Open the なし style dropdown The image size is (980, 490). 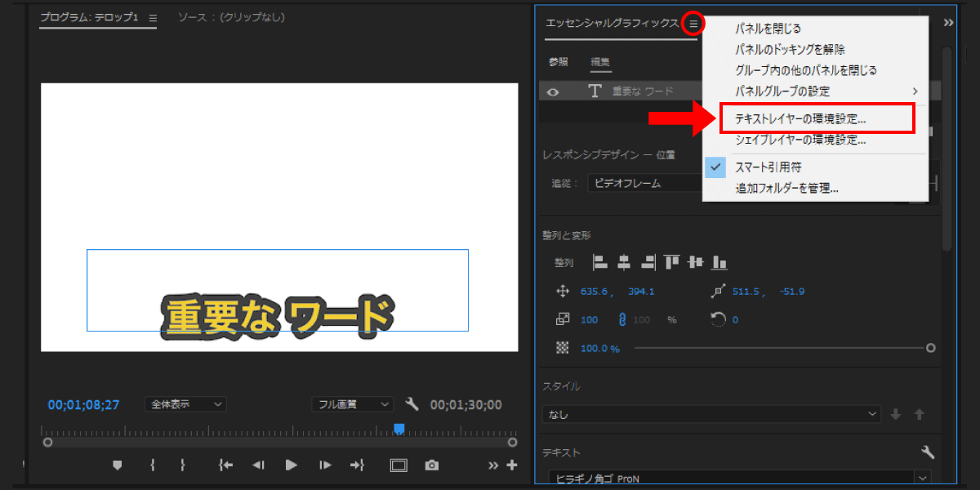click(712, 414)
